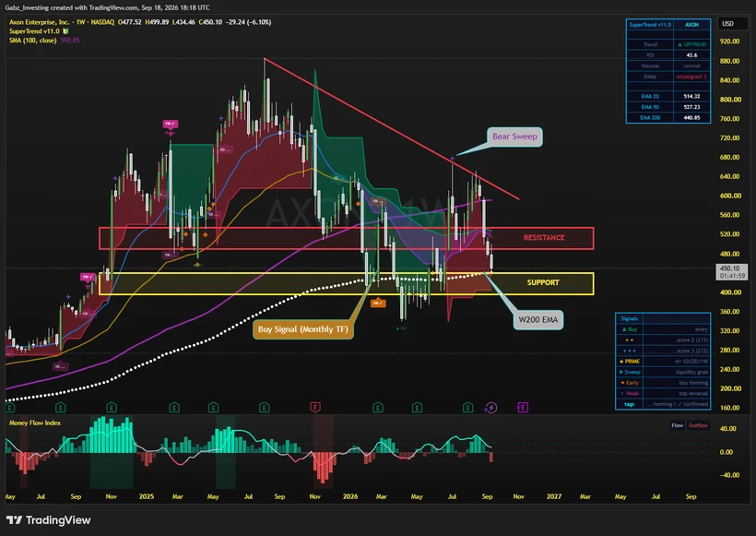Click the red earnings E marker
This screenshot has width=756, height=536.
pos(314,408)
